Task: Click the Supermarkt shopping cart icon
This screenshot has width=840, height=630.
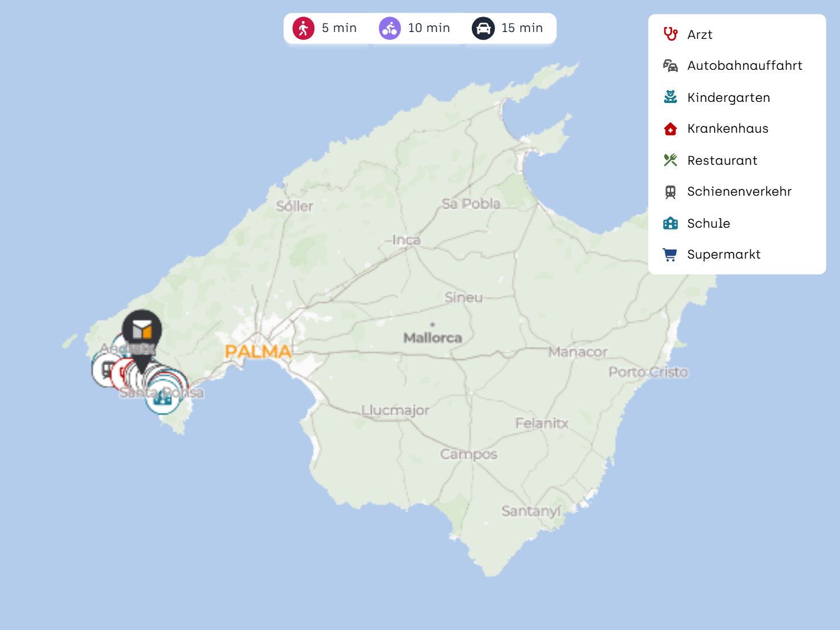Action: coord(670,255)
